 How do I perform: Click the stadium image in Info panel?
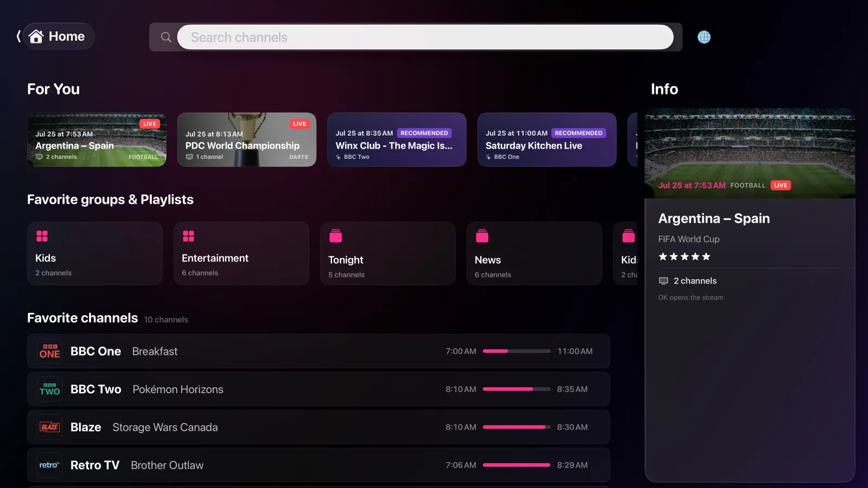click(x=750, y=153)
